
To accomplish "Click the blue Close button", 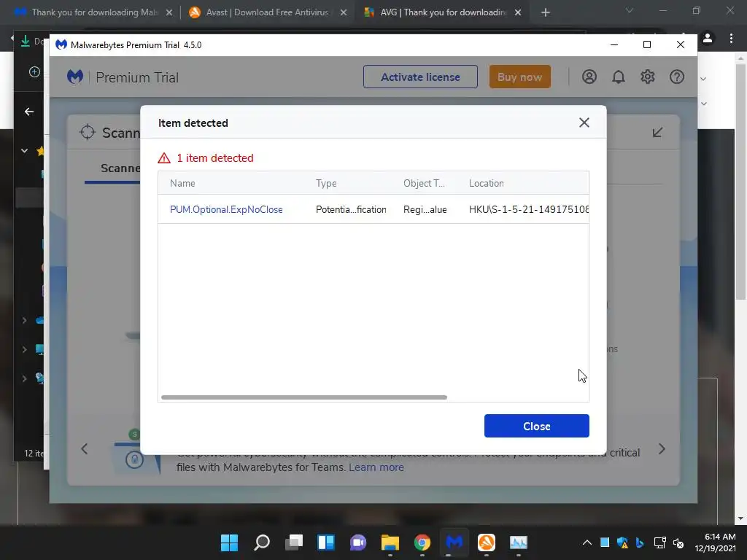I will point(536,426).
